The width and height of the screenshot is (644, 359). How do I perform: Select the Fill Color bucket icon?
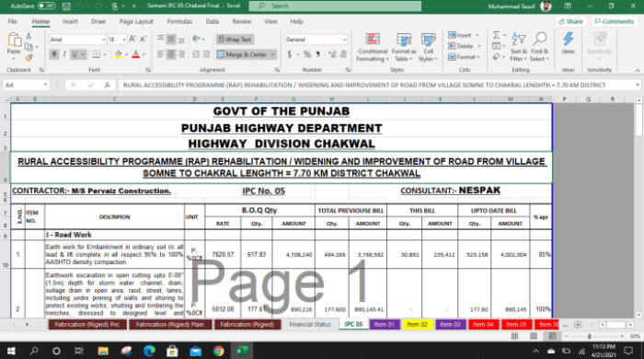[x=119, y=54]
